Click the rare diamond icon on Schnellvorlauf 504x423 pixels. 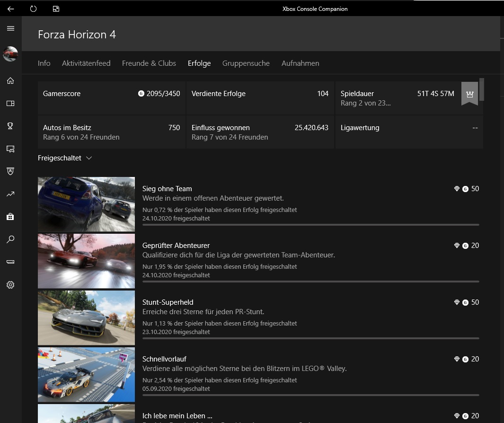coord(457,359)
